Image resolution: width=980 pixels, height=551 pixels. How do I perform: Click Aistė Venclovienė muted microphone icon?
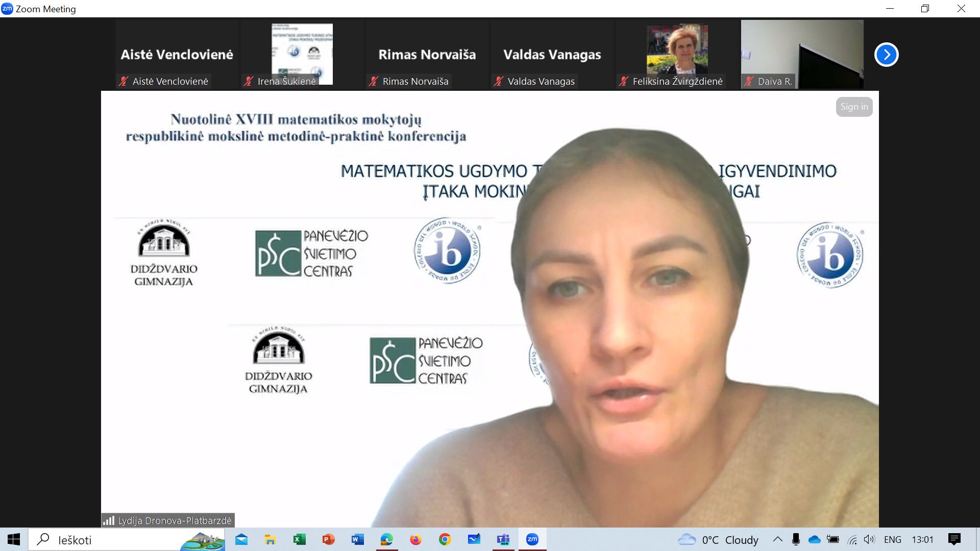124,81
